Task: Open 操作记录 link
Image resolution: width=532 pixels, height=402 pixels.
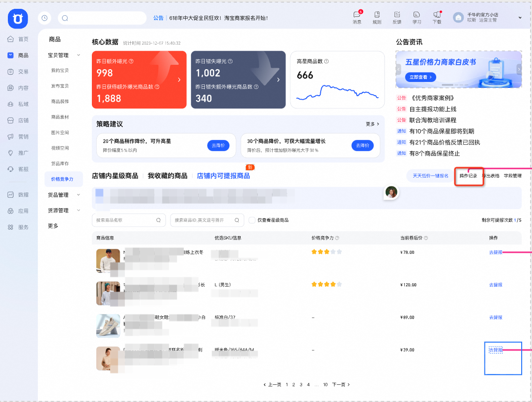Action: point(468,176)
